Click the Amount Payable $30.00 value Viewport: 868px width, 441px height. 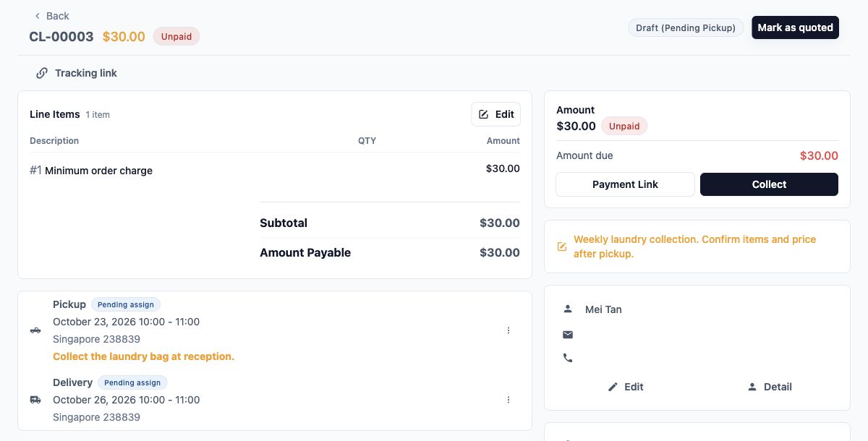[500, 252]
